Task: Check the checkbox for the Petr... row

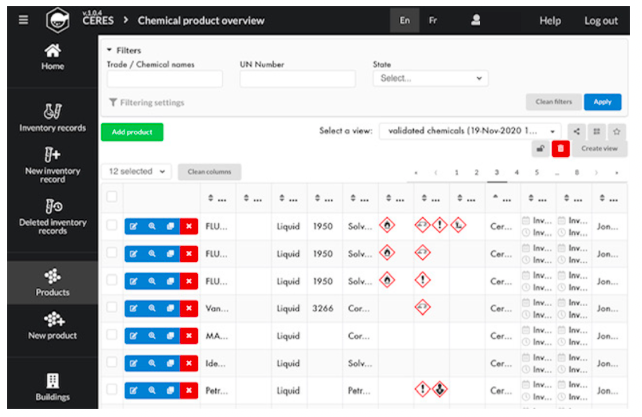Action: (112, 390)
